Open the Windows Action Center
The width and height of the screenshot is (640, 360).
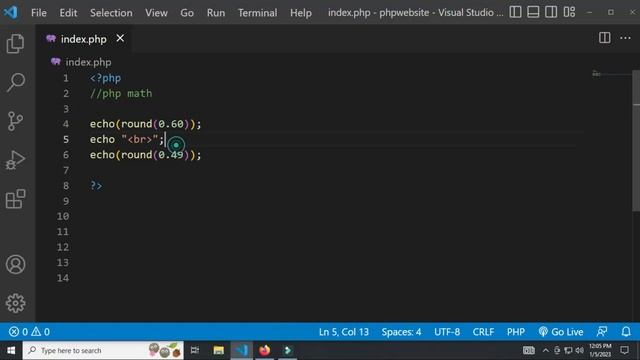click(x=624, y=351)
